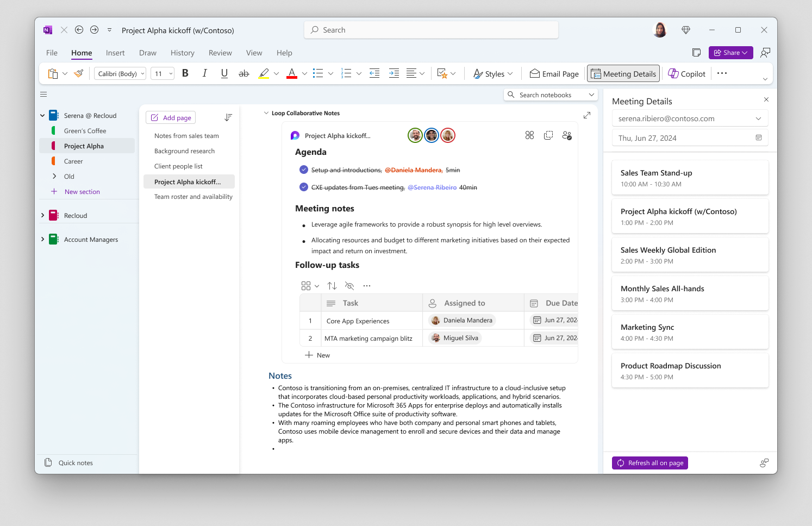Click Search notebooks field
812x526 pixels.
click(551, 95)
